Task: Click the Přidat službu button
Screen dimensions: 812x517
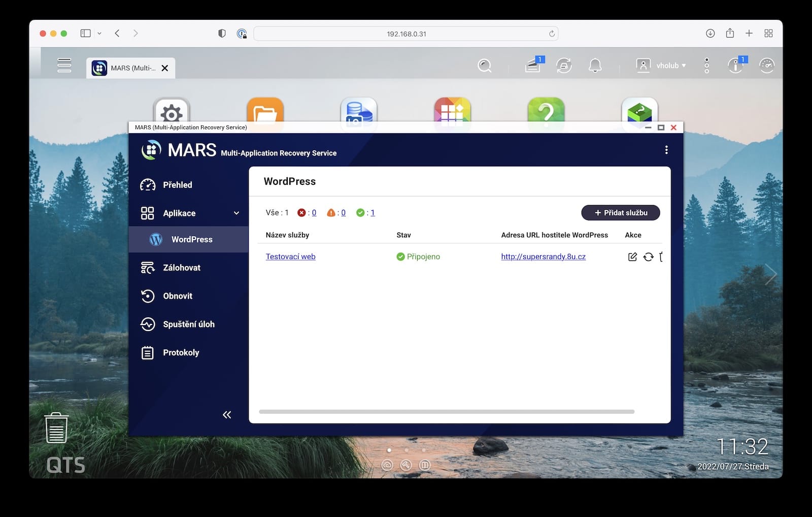Action: pyautogui.click(x=620, y=213)
